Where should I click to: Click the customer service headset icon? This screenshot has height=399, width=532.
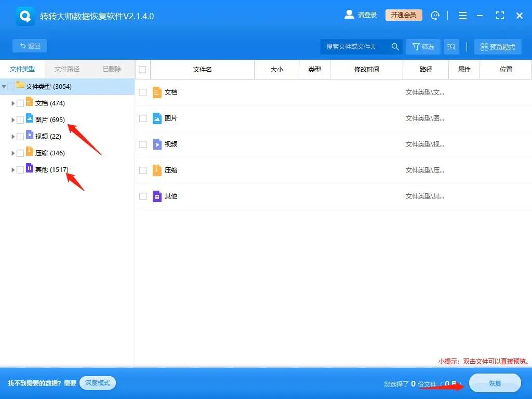point(435,15)
